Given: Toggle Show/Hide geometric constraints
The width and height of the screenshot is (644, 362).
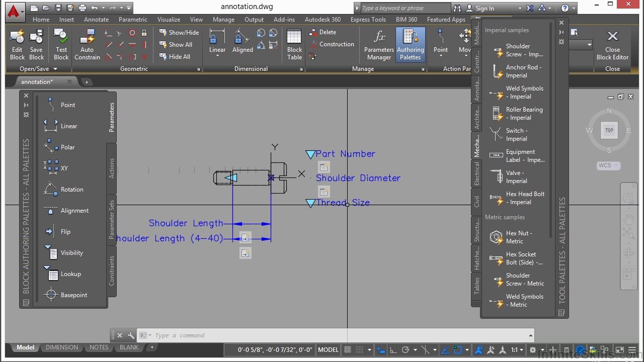Looking at the screenshot, I should [179, 32].
